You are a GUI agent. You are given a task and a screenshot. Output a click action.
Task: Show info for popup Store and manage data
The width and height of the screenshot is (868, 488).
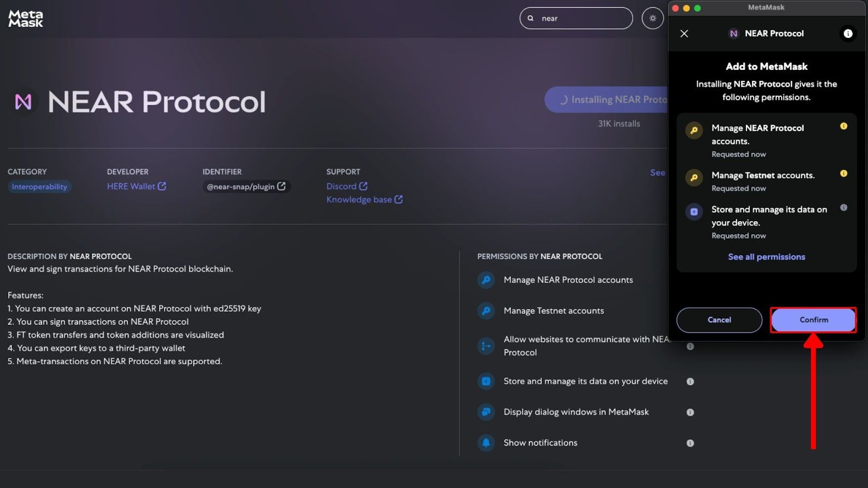tap(844, 207)
